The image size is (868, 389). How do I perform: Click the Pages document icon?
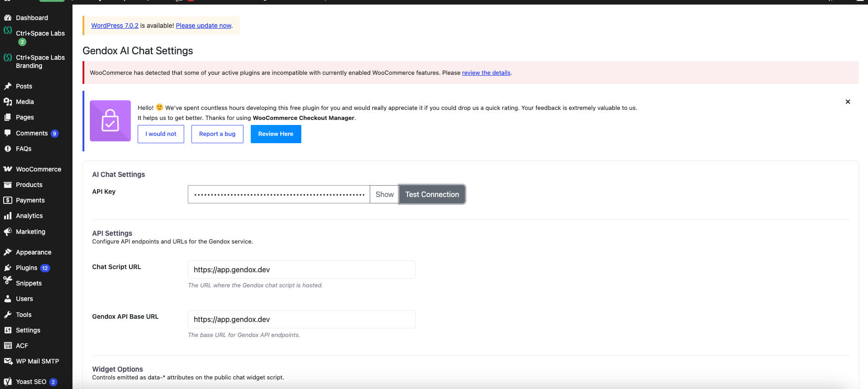pos(8,117)
